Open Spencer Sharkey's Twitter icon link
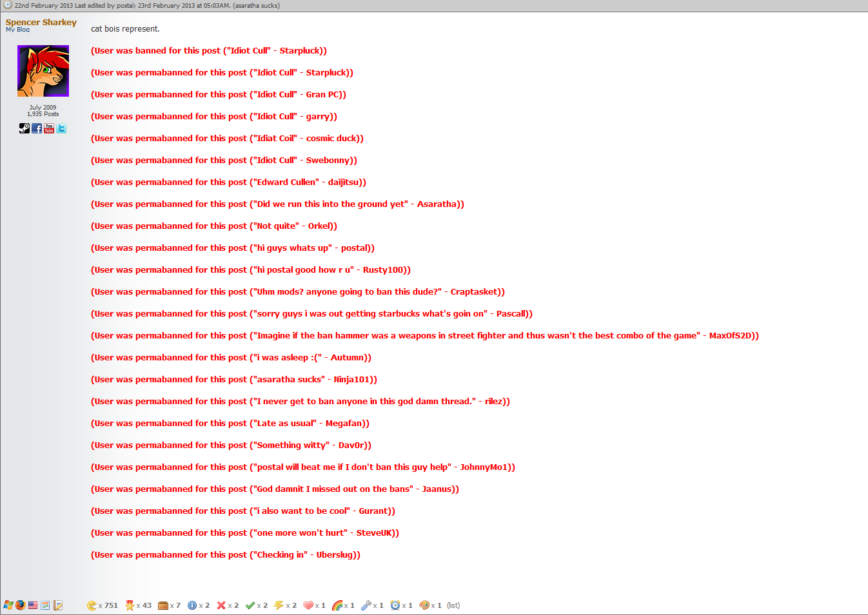Viewport: 868px width, 615px height. (61, 128)
